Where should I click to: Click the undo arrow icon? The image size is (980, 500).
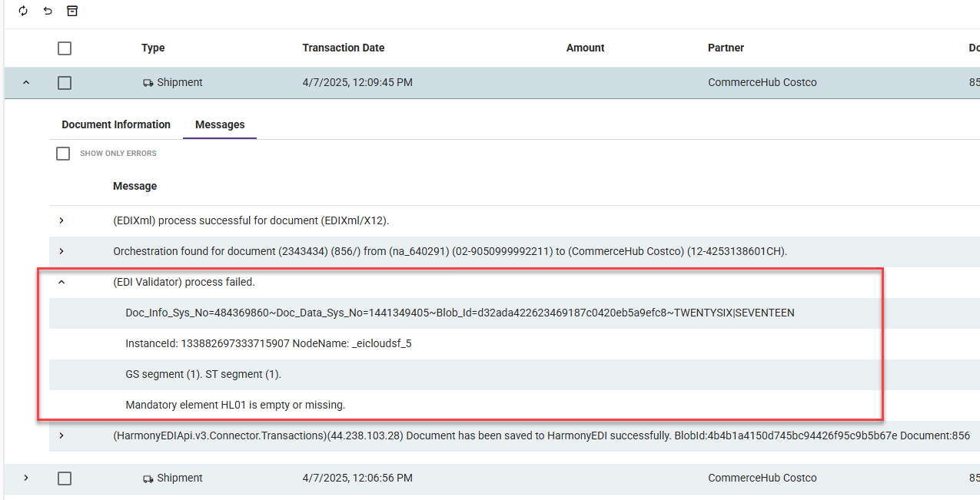click(x=48, y=11)
